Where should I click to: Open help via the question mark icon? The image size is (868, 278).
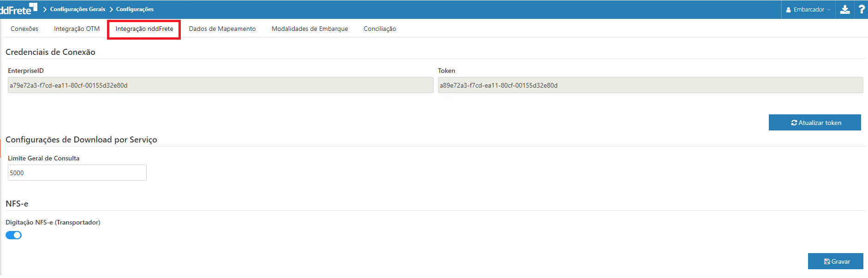click(861, 10)
